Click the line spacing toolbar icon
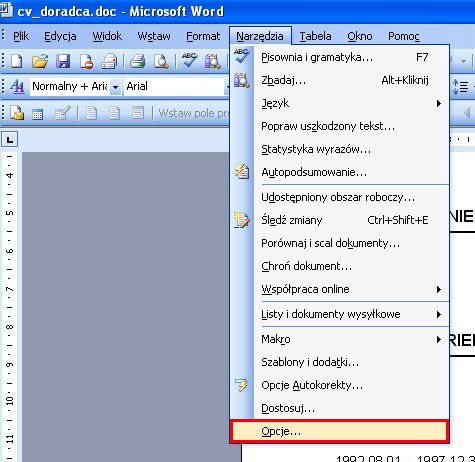This screenshot has width=475, height=462. pos(460,87)
